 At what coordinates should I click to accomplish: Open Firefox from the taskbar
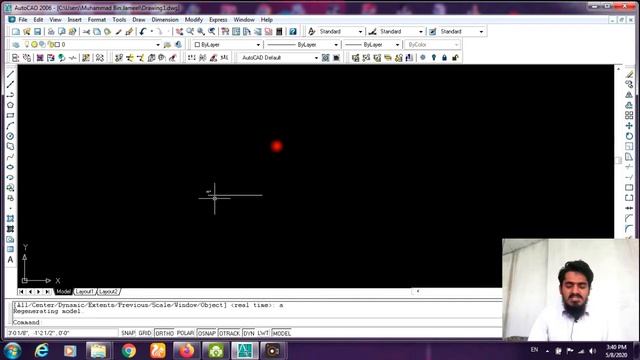186,351
